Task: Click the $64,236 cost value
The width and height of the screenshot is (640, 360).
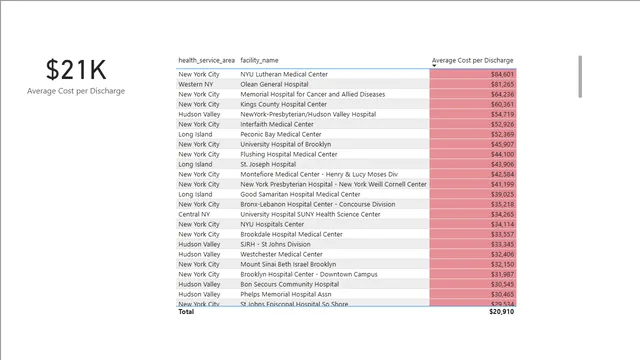Action: tap(502, 94)
